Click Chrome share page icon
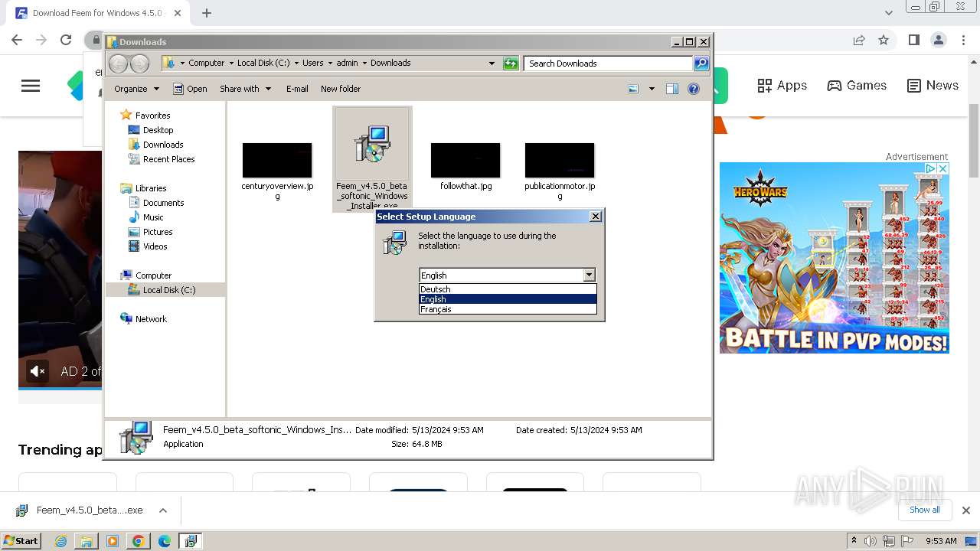 click(859, 40)
